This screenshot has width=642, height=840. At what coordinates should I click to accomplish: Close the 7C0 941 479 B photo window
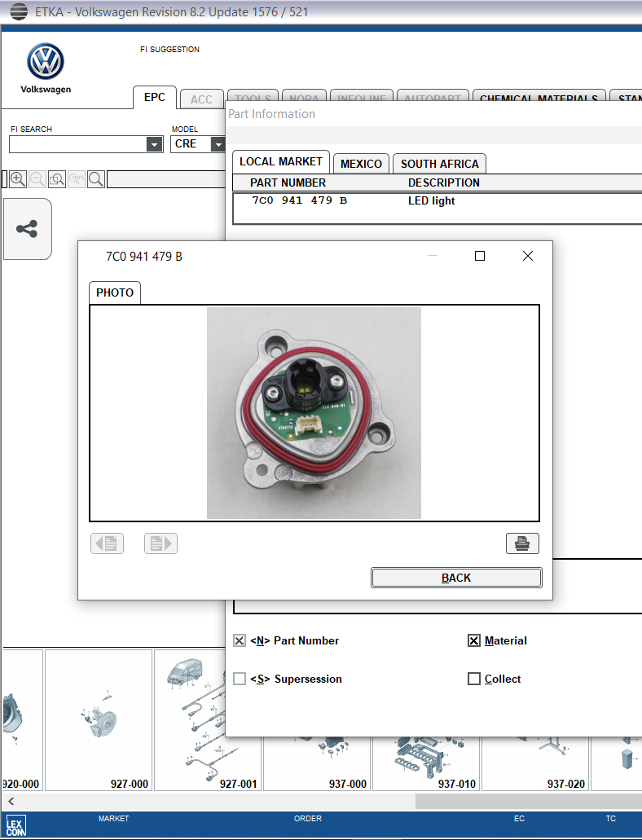pos(528,256)
